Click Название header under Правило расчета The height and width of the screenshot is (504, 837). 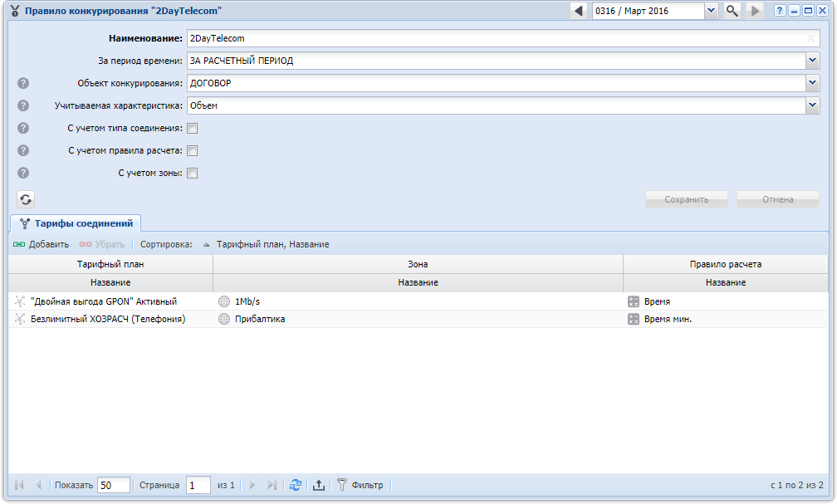point(726,282)
